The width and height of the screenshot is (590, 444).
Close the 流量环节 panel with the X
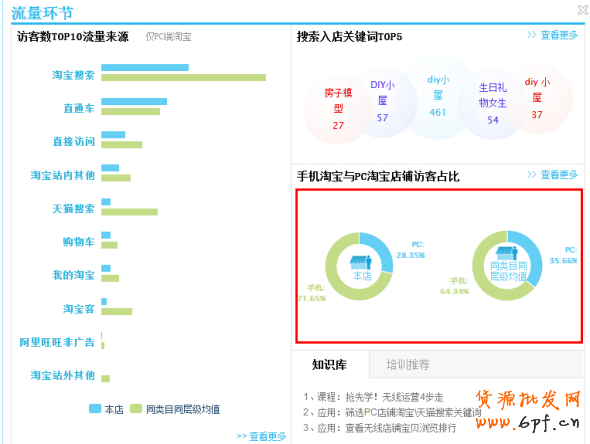(x=583, y=10)
